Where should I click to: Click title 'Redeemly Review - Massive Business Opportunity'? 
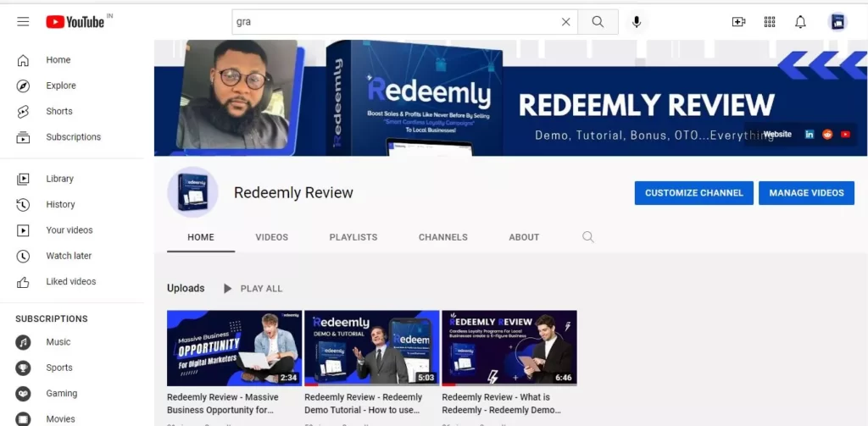coord(223,404)
